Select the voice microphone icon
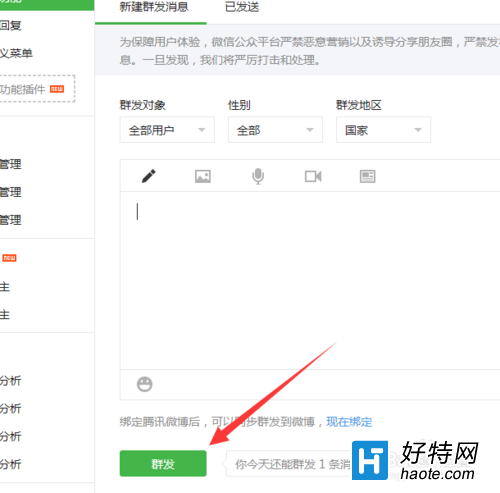Viewport: 500px width, 493px height. click(258, 176)
